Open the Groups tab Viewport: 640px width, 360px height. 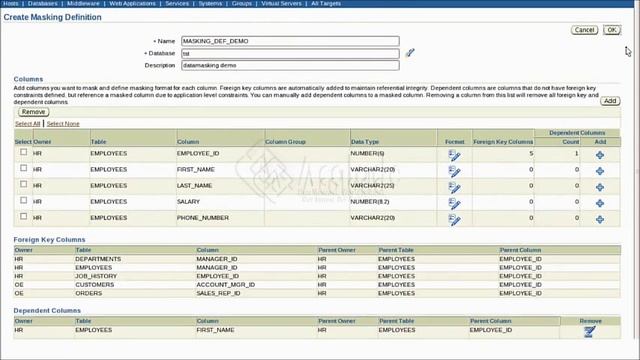242,3
